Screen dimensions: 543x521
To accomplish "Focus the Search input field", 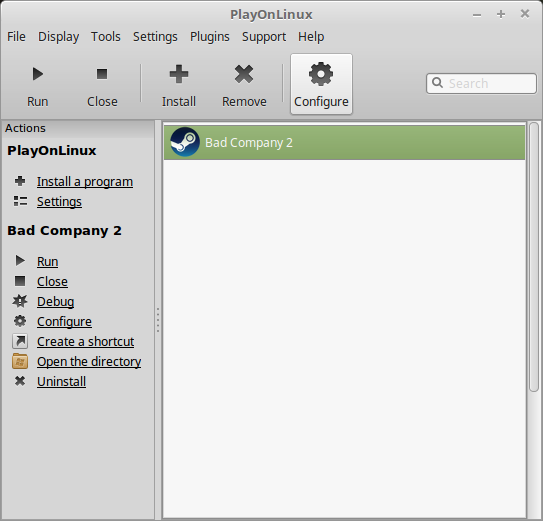I will pyautogui.click(x=481, y=83).
